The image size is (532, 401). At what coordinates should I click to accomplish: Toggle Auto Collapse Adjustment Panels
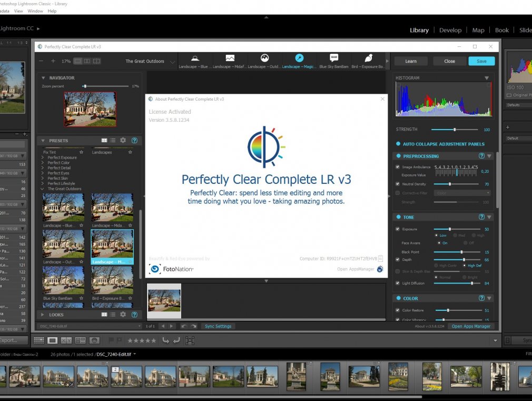point(398,144)
